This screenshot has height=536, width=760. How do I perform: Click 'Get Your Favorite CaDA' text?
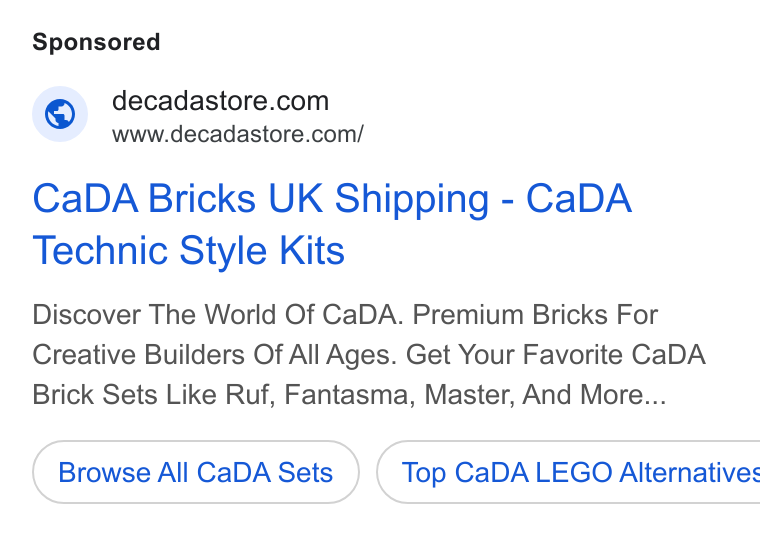[555, 355]
